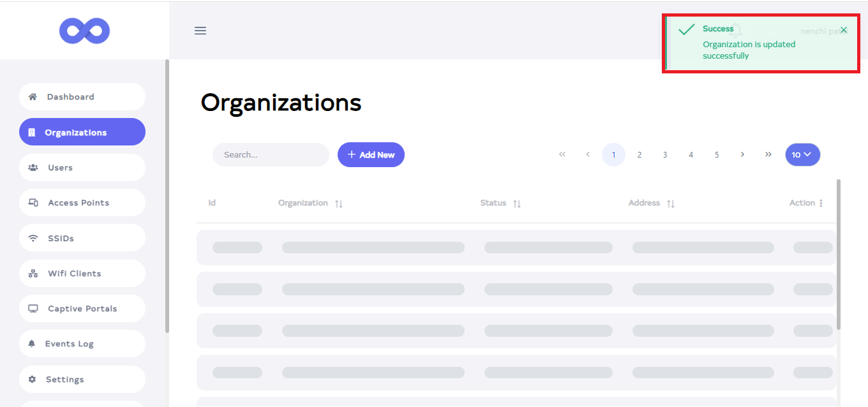This screenshot has height=407, width=868.
Task: Click the sidebar vertical scrollbar
Action: pyautogui.click(x=167, y=191)
